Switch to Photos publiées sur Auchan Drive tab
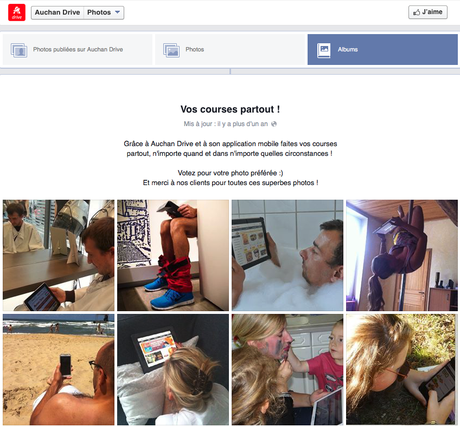 click(x=77, y=50)
